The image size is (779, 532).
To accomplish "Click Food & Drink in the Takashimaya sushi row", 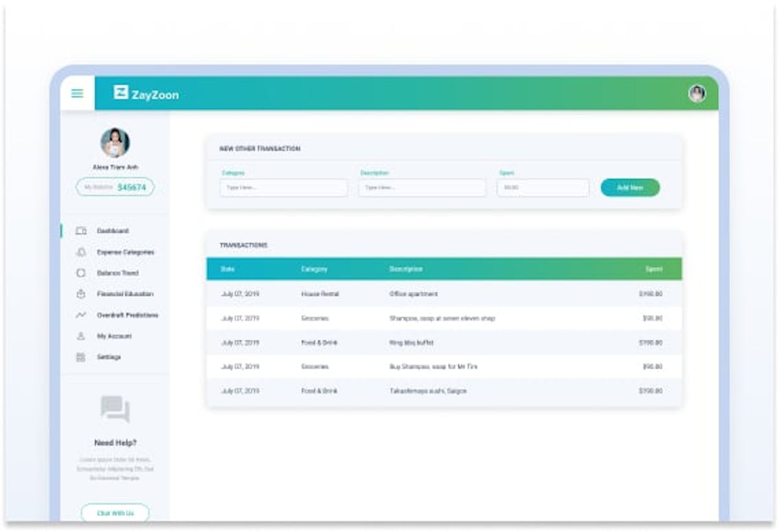I will tap(319, 391).
